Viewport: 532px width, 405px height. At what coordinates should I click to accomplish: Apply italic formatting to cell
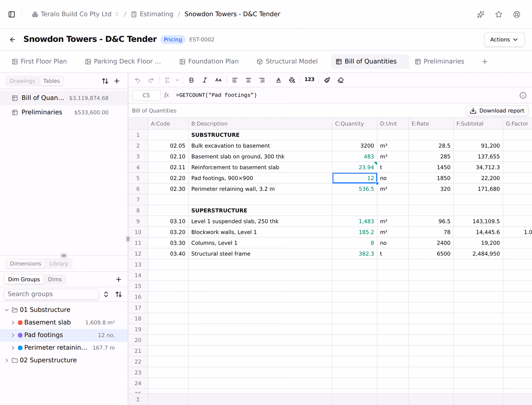[205, 80]
